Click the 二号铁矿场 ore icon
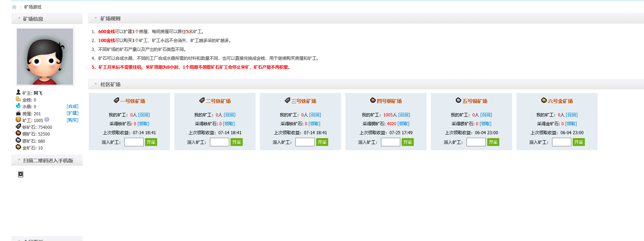 point(202,100)
